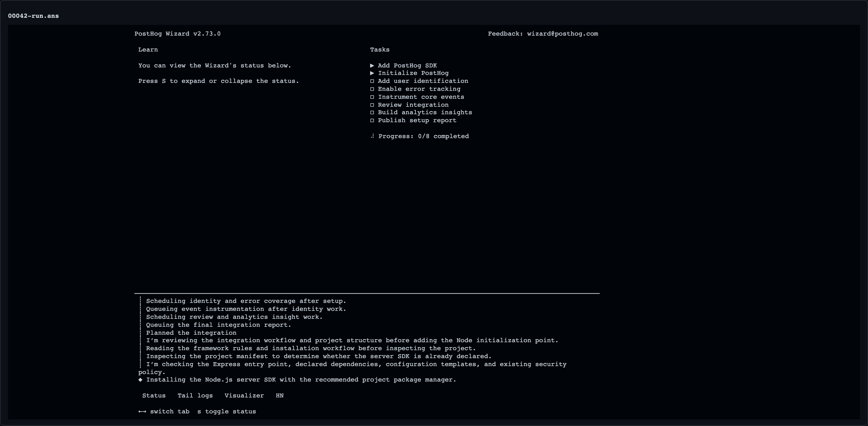Click the diamond bullet before Installing the Node.js
Screen dimensions: 868x426
(x=140, y=380)
